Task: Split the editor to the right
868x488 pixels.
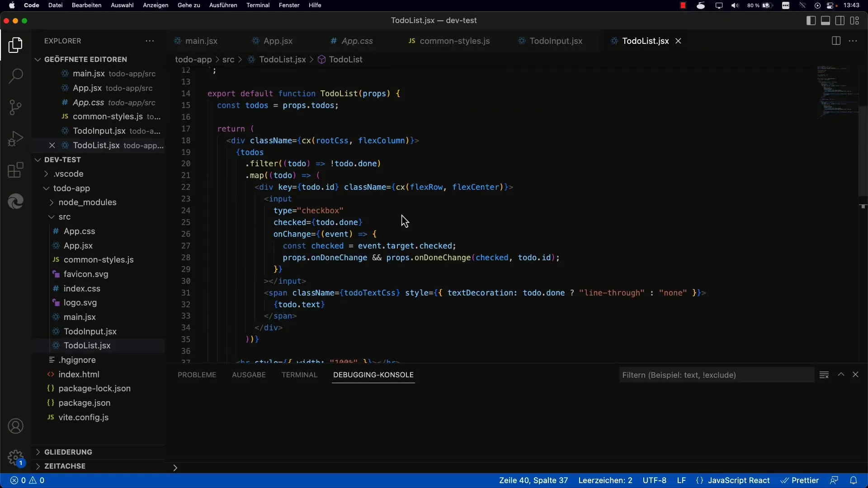Action: tap(836, 41)
